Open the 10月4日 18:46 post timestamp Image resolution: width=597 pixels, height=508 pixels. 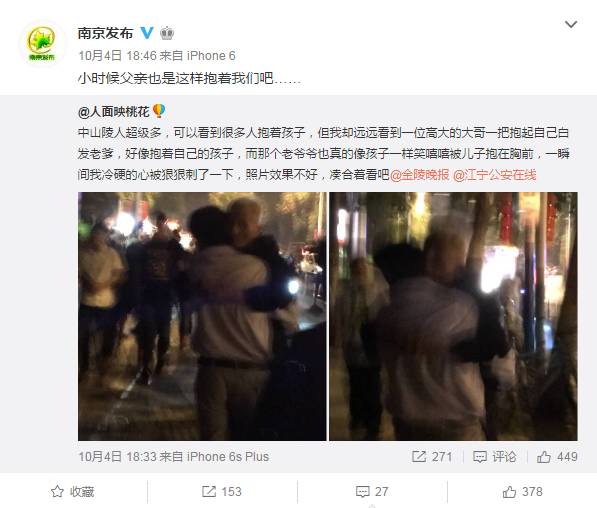117,56
